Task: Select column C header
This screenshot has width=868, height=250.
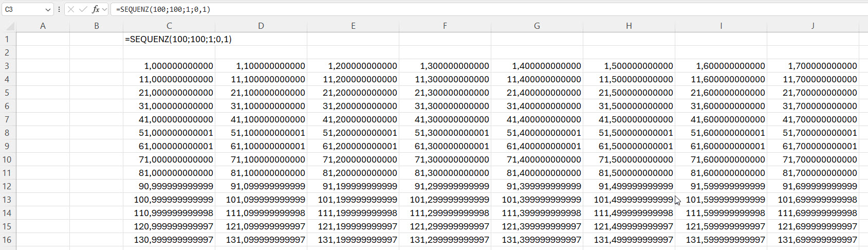Action: [x=169, y=26]
